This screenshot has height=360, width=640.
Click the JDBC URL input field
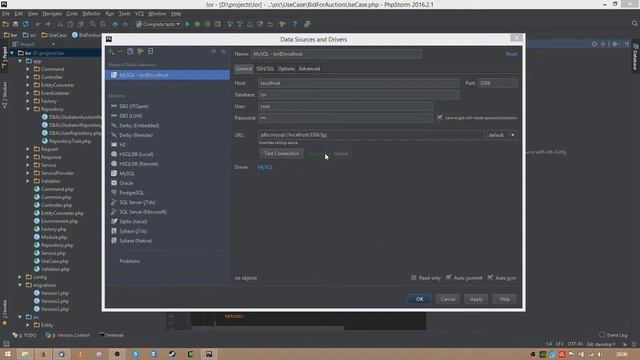(x=371, y=135)
